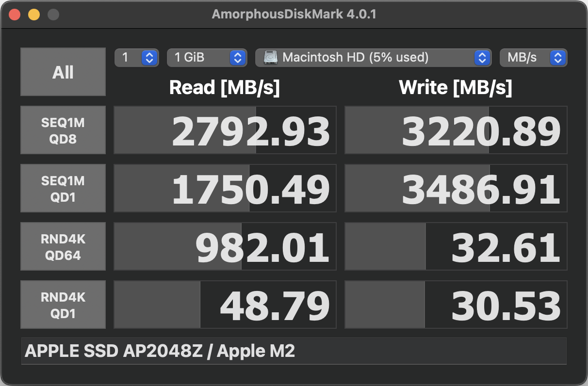Image resolution: width=588 pixels, height=386 pixels.
Task: Select the SEQ1M QD1 write result of 3486.91
Action: coord(456,188)
